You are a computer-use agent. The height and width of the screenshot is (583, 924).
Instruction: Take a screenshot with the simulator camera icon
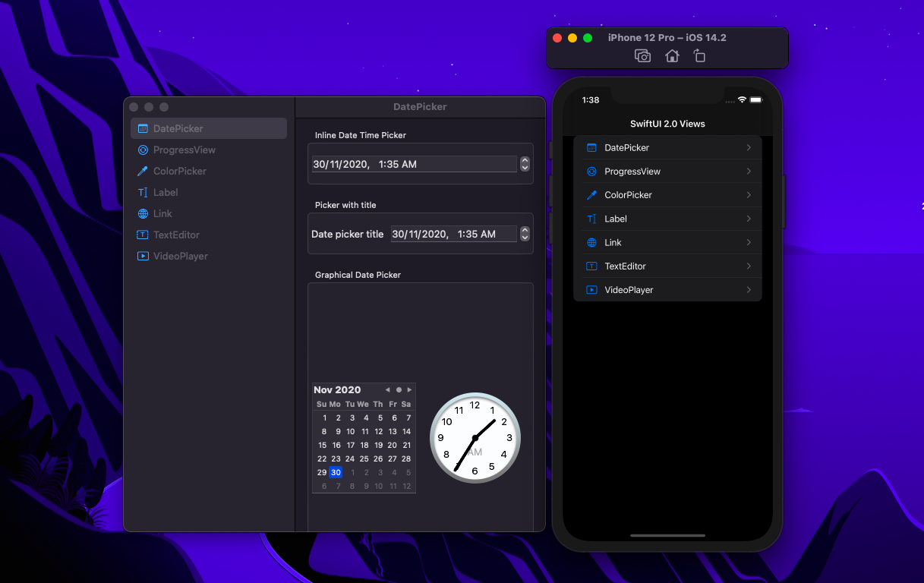[642, 55]
